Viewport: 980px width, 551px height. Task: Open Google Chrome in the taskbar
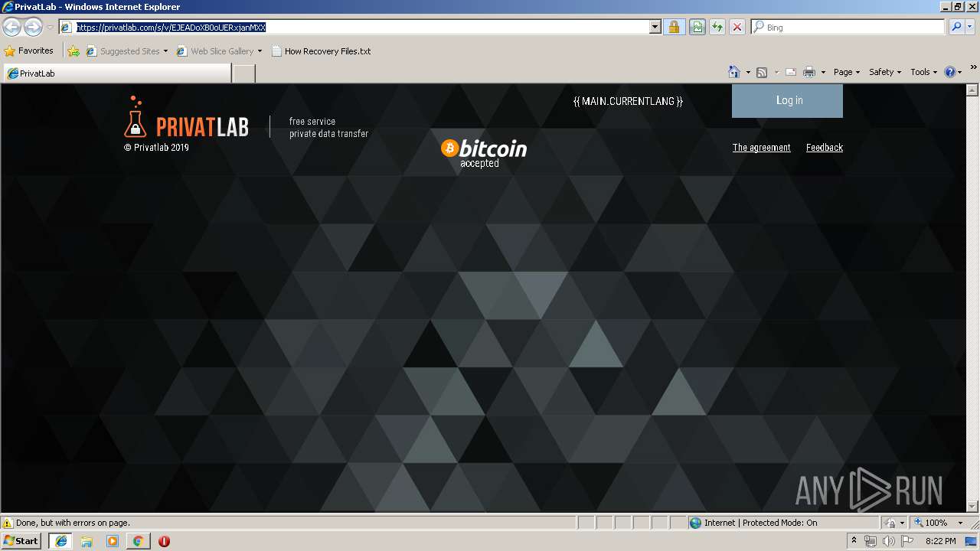pos(138,541)
